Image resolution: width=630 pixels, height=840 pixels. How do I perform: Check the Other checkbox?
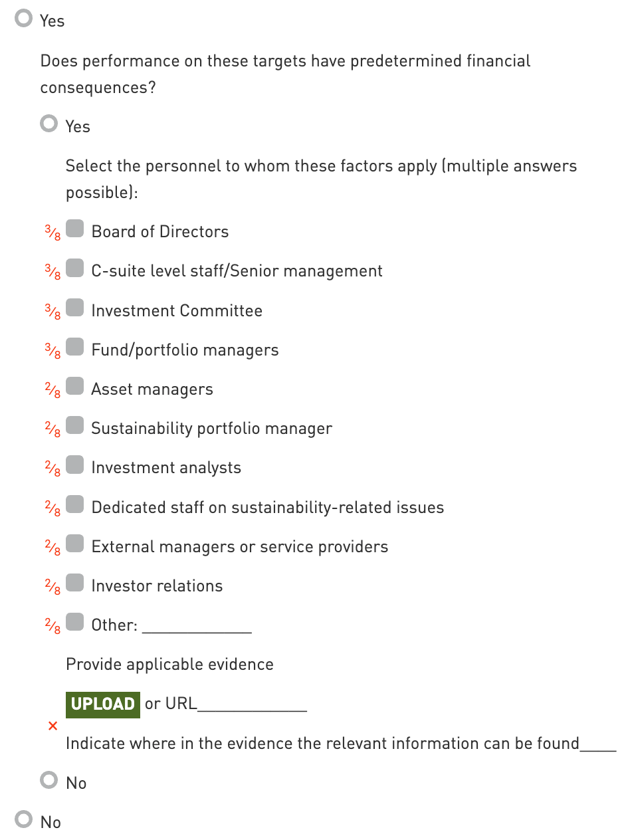tap(75, 623)
